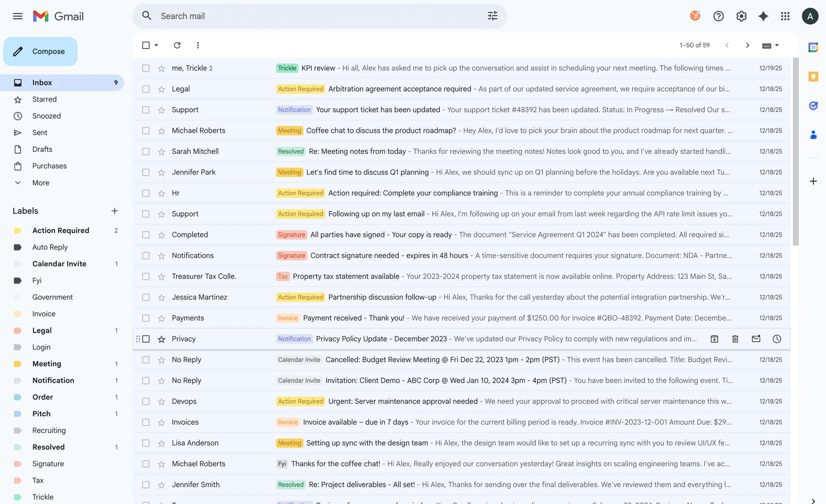Click the Compose button
The height and width of the screenshot is (504, 826).
(40, 51)
